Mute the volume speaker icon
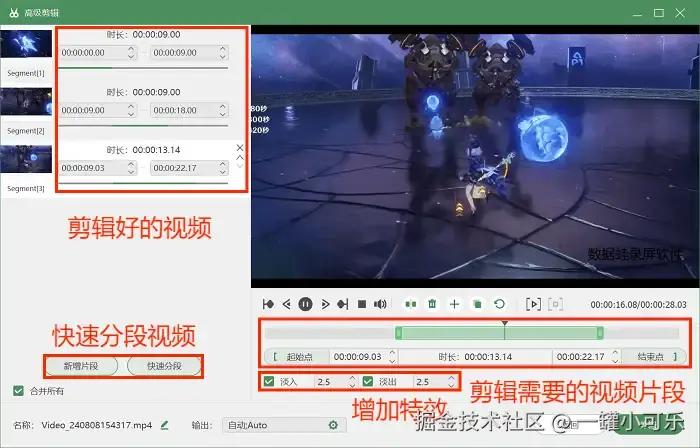700x448 pixels. (x=380, y=304)
